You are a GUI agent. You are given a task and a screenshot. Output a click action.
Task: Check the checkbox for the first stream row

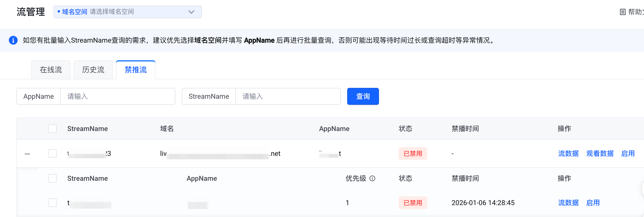[52, 153]
